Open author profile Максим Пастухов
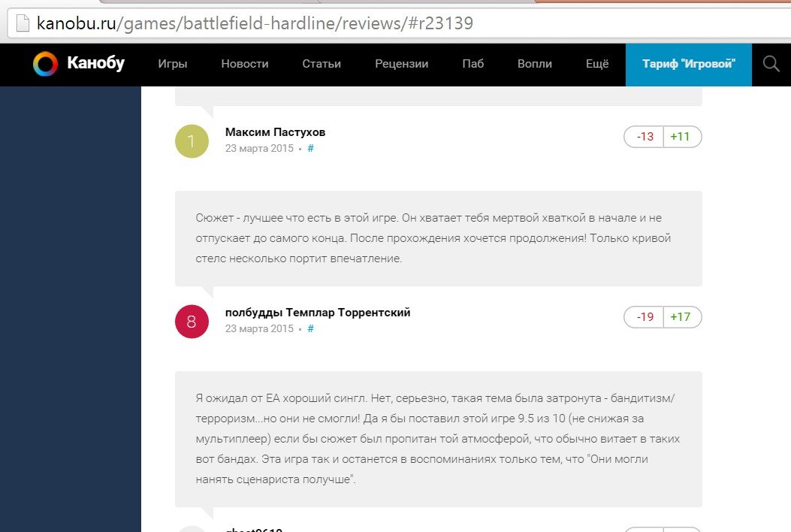Image resolution: width=791 pixels, height=532 pixels. coord(275,132)
